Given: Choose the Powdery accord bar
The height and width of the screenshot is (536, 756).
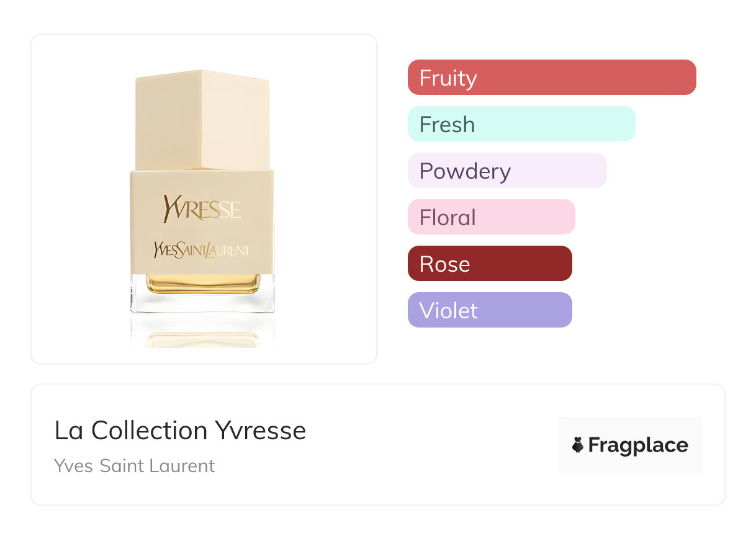Looking at the screenshot, I should (x=507, y=171).
